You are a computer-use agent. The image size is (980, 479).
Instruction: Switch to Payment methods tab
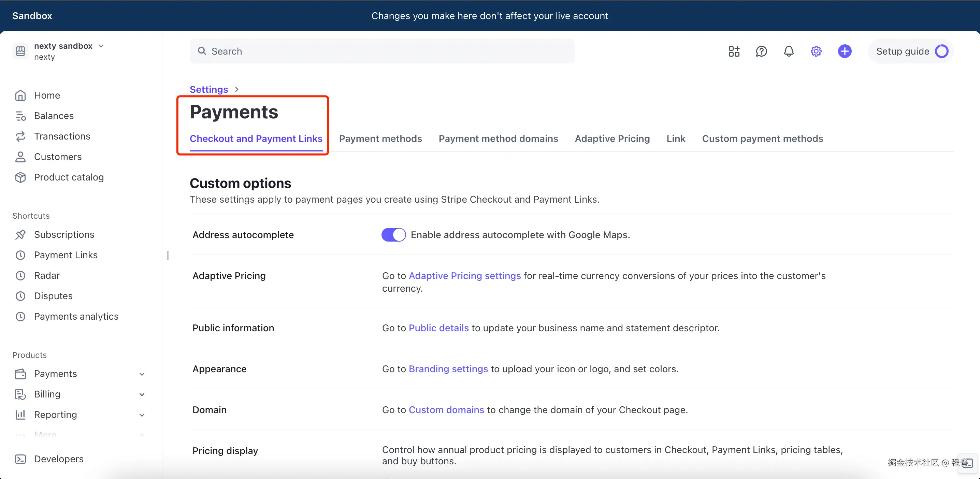tap(380, 139)
